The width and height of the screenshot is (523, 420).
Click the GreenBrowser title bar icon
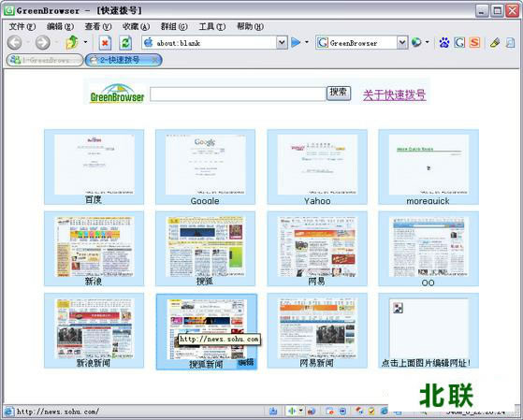pos(9,10)
